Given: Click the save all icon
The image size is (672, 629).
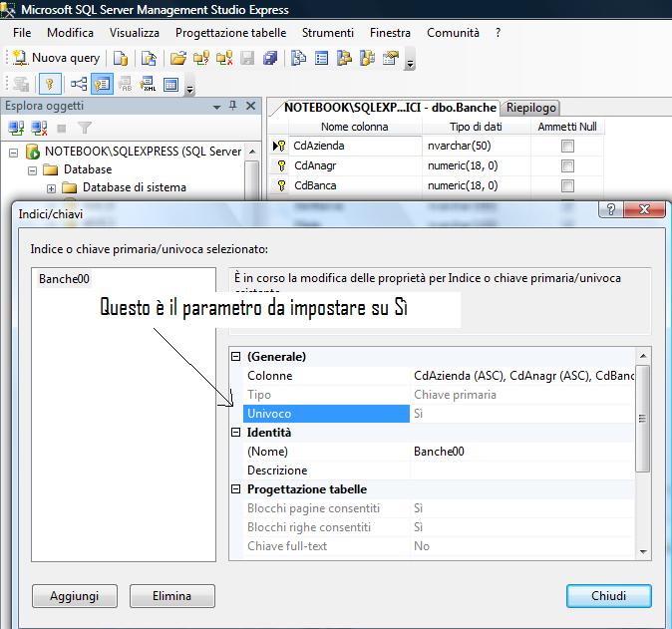Looking at the screenshot, I should click(x=270, y=58).
